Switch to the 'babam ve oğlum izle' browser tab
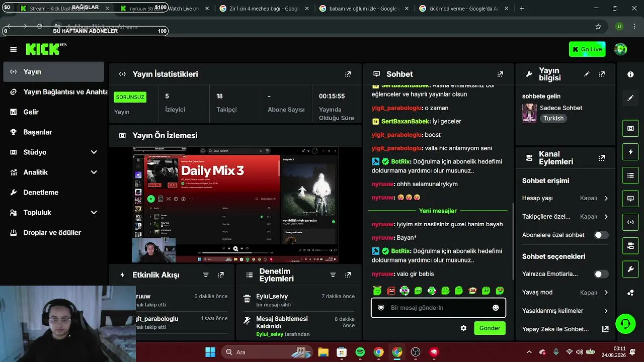This screenshot has width=644, height=362. point(364,9)
